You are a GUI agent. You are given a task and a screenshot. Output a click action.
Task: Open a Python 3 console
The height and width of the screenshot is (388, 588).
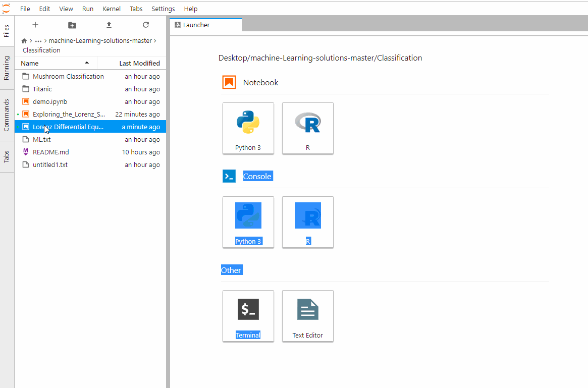(x=248, y=222)
